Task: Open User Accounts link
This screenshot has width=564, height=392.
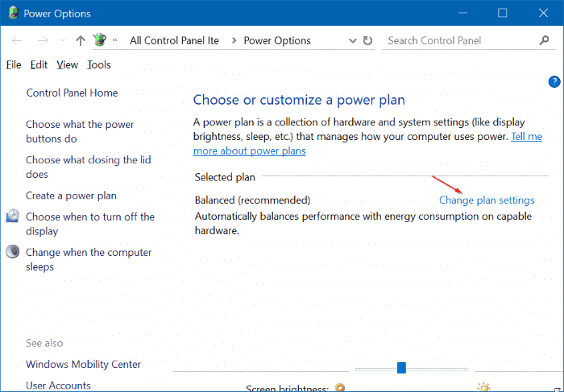Action: (x=58, y=386)
